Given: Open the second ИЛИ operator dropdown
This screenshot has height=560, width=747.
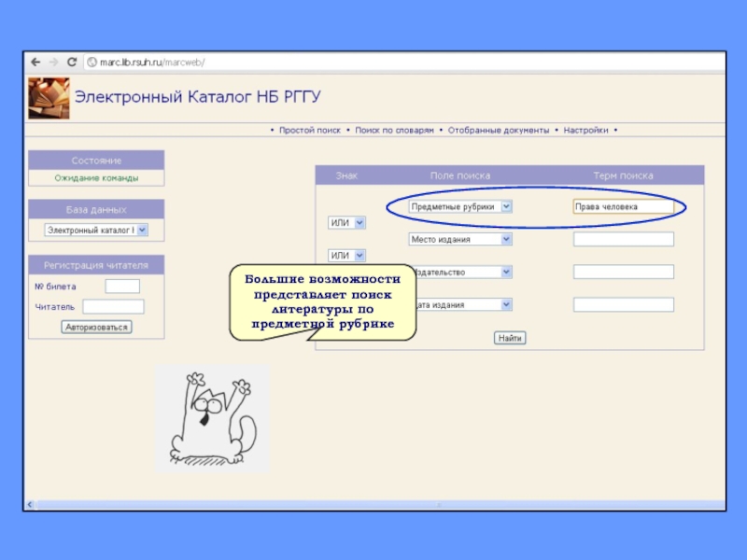Looking at the screenshot, I should coord(346,255).
